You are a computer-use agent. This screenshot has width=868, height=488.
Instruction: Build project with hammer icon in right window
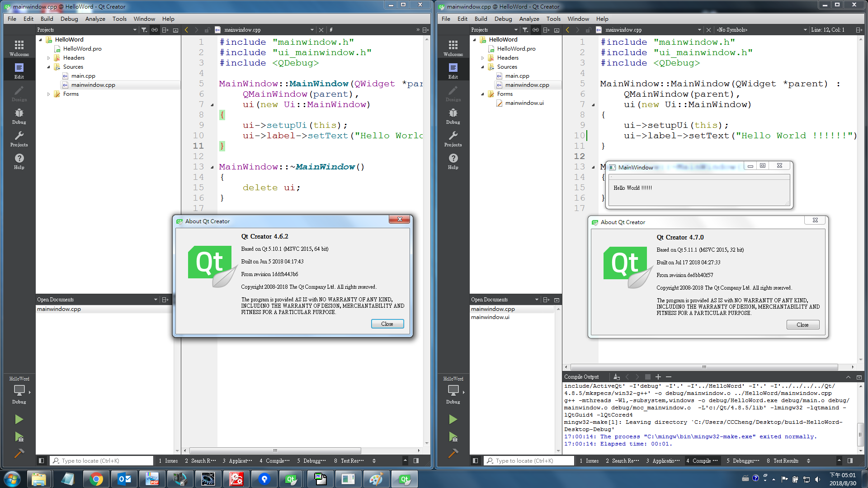(453, 453)
